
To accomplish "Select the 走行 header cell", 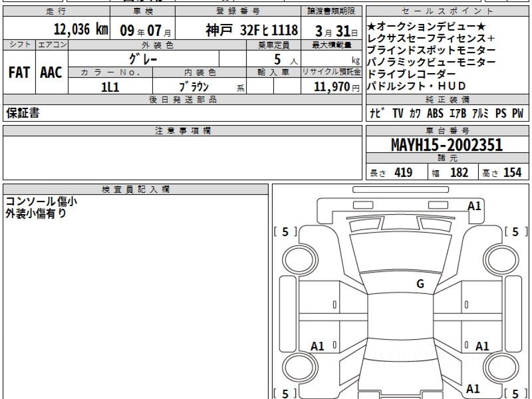I will pyautogui.click(x=56, y=12).
